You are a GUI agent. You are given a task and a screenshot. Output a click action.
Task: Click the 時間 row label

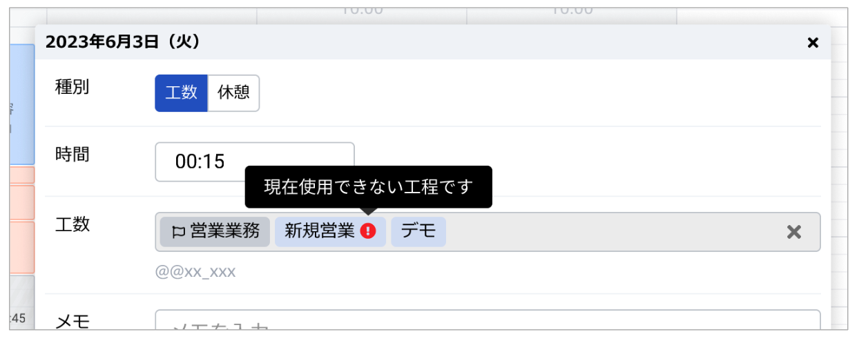click(72, 154)
